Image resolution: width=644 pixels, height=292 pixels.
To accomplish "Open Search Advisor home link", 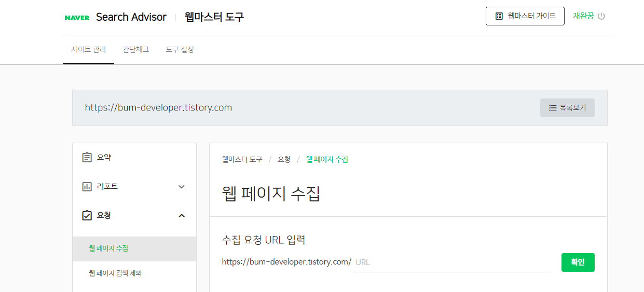I will 131,17.
